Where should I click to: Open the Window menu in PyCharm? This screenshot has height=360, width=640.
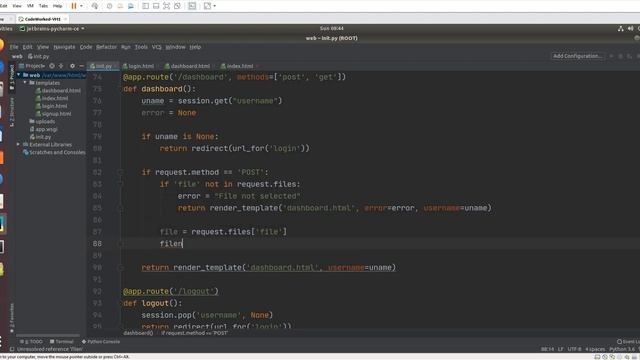pyautogui.click(x=176, y=47)
